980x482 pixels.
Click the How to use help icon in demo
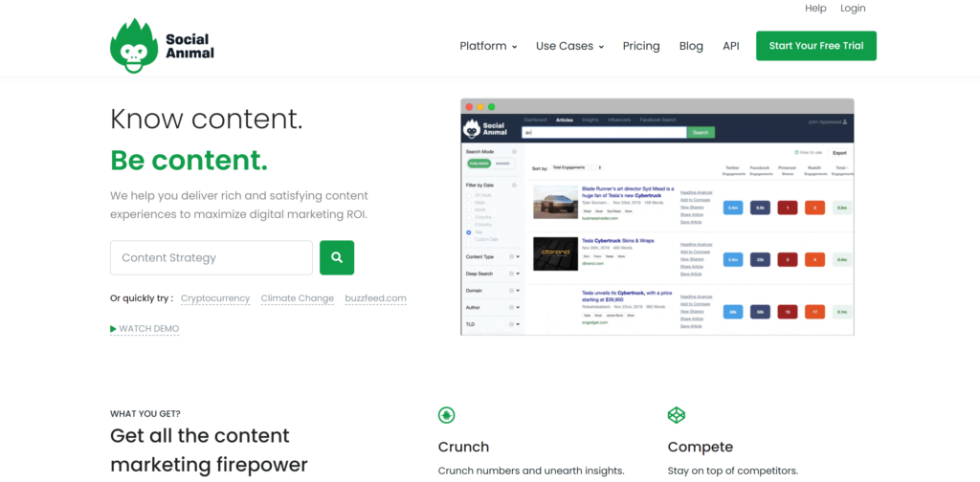point(796,152)
